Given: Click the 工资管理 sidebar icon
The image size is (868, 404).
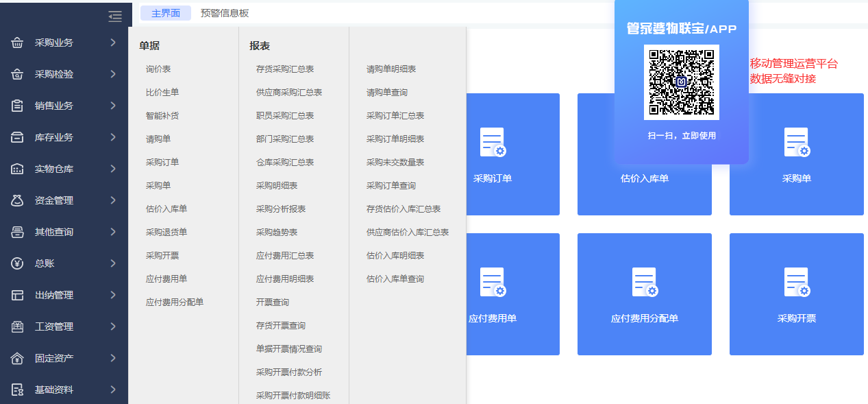Looking at the screenshot, I should 18,326.
